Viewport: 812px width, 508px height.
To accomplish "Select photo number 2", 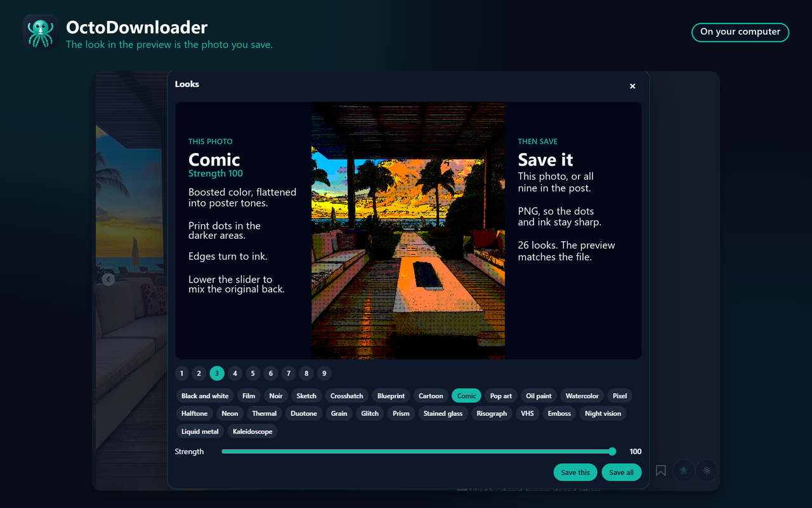I will [x=199, y=373].
